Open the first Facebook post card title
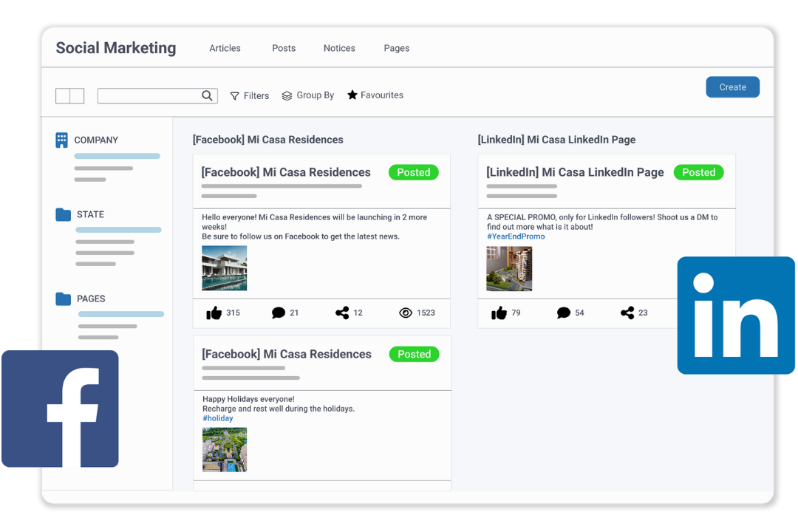This screenshot has height=532, width=798. [x=286, y=172]
